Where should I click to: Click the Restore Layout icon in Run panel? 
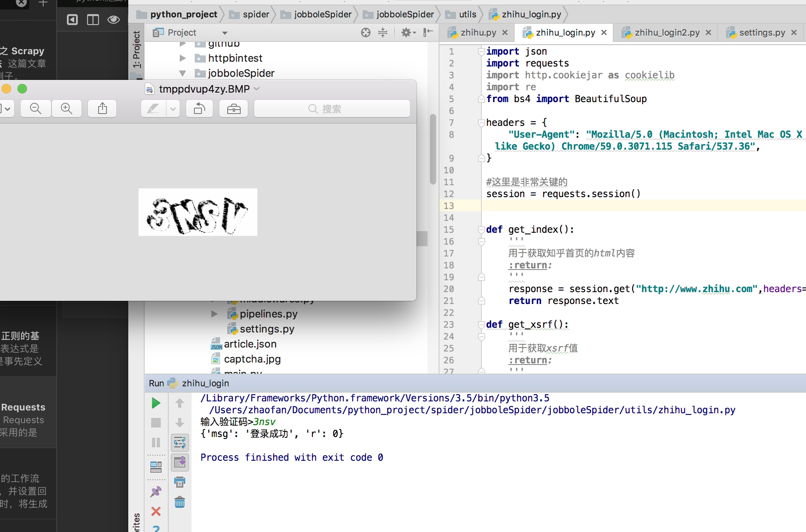click(x=156, y=467)
